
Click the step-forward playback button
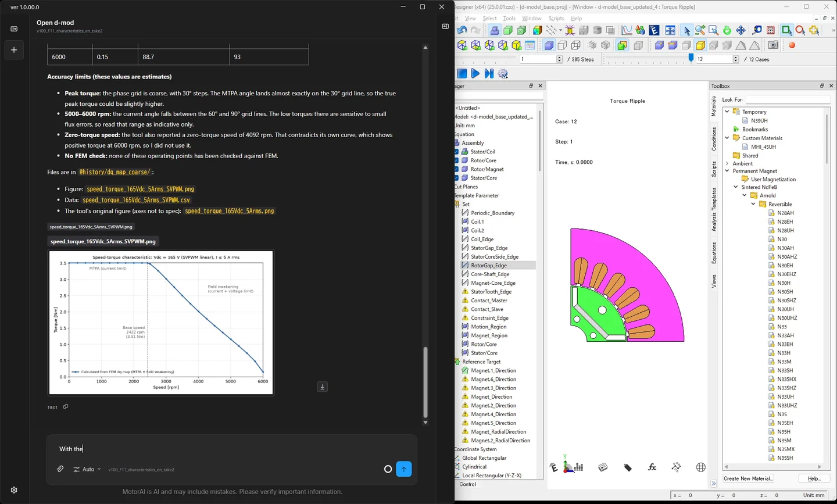coord(489,73)
